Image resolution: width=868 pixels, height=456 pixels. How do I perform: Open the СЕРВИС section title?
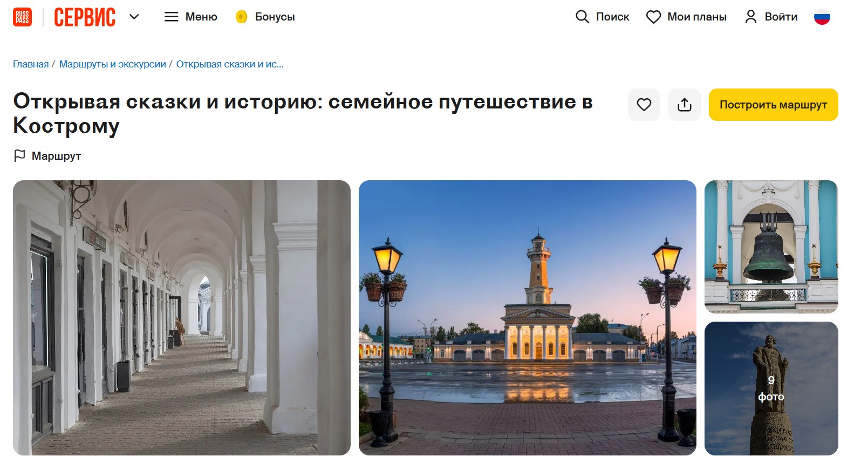click(x=85, y=17)
